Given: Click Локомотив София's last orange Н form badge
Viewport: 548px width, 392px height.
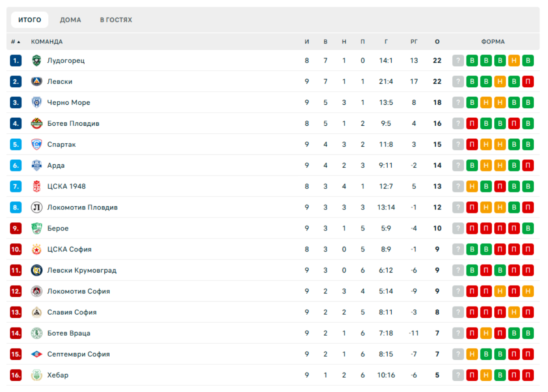Looking at the screenshot, I should [528, 291].
